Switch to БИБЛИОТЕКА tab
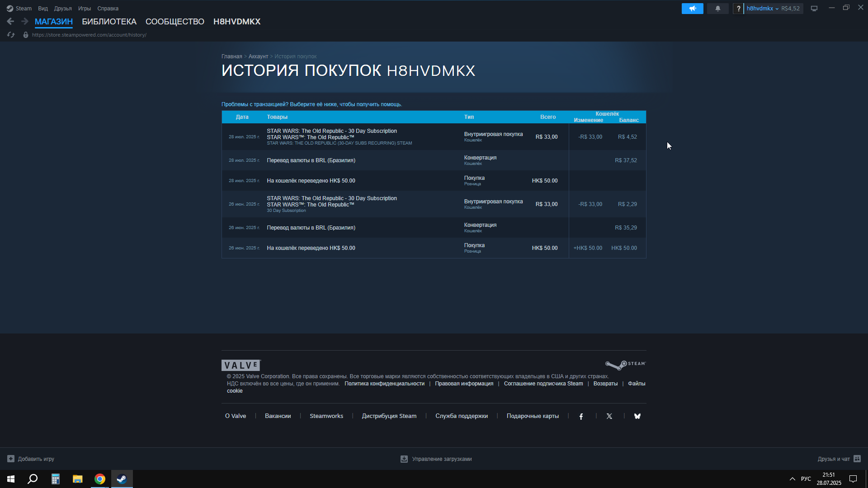 point(109,22)
